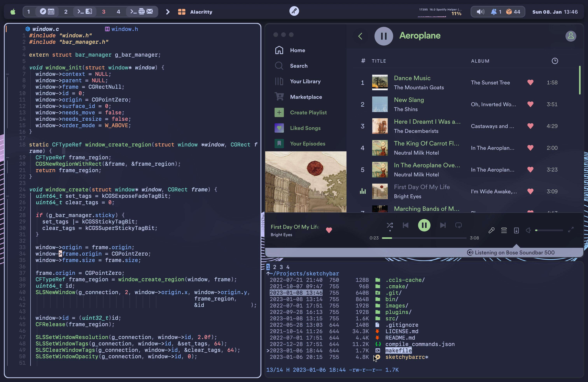Switch to workspace 3 in the status bar
Image resolution: width=588 pixels, height=382 pixels.
pos(103,11)
